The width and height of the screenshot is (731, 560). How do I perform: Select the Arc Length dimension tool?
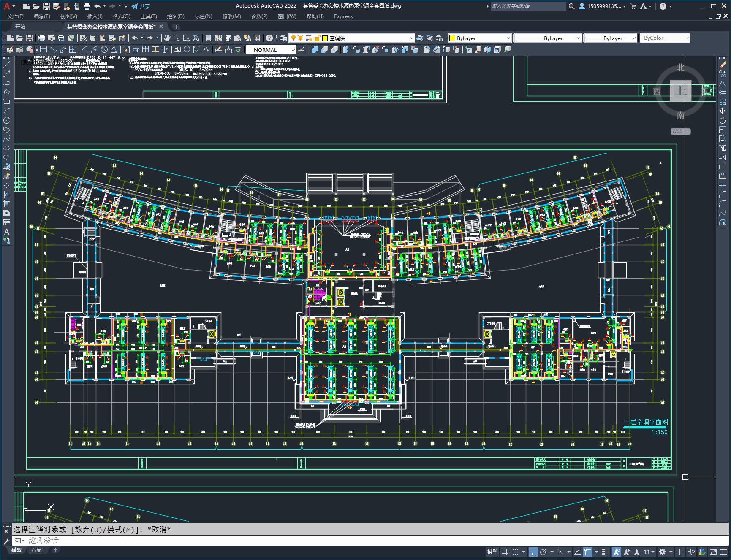[63, 50]
